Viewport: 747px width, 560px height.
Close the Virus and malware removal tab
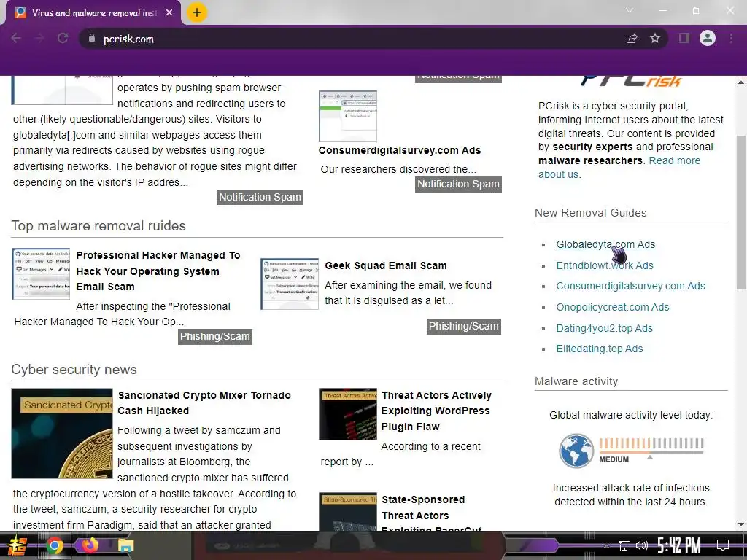169,13
